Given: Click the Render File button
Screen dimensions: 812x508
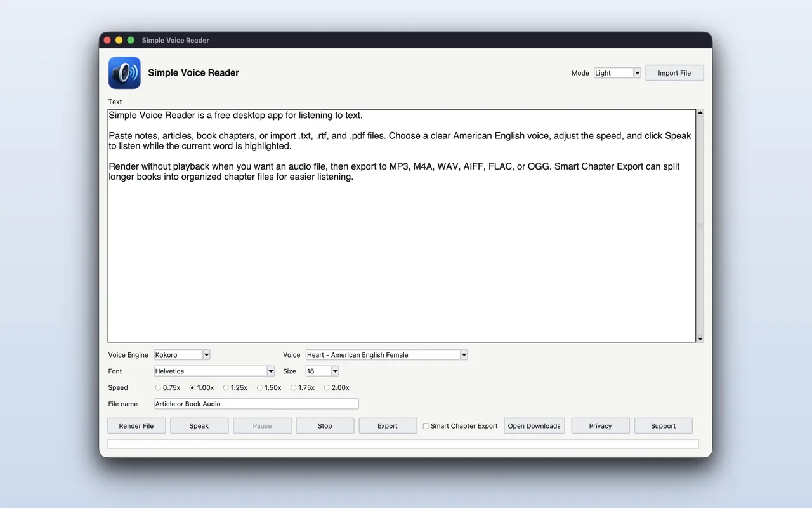Looking at the screenshot, I should coord(136,426).
